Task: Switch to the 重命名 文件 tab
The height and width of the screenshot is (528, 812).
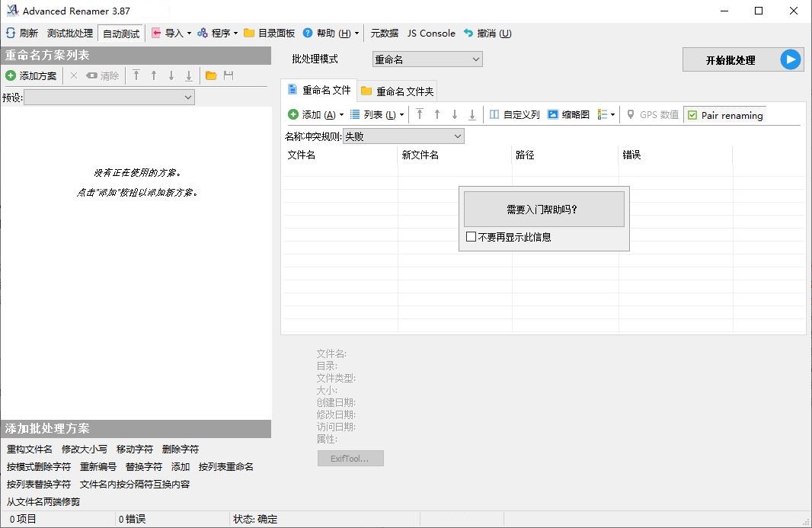Action: pos(319,90)
